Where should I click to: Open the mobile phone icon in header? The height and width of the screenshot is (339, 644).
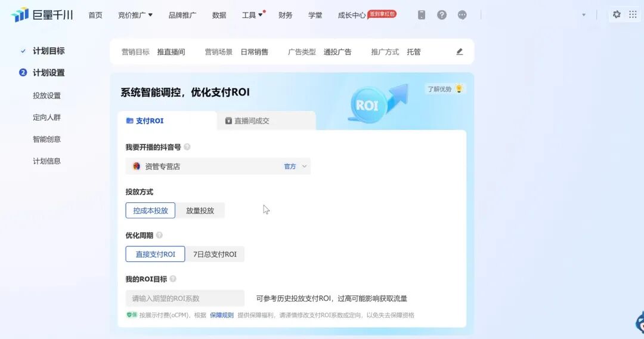422,15
